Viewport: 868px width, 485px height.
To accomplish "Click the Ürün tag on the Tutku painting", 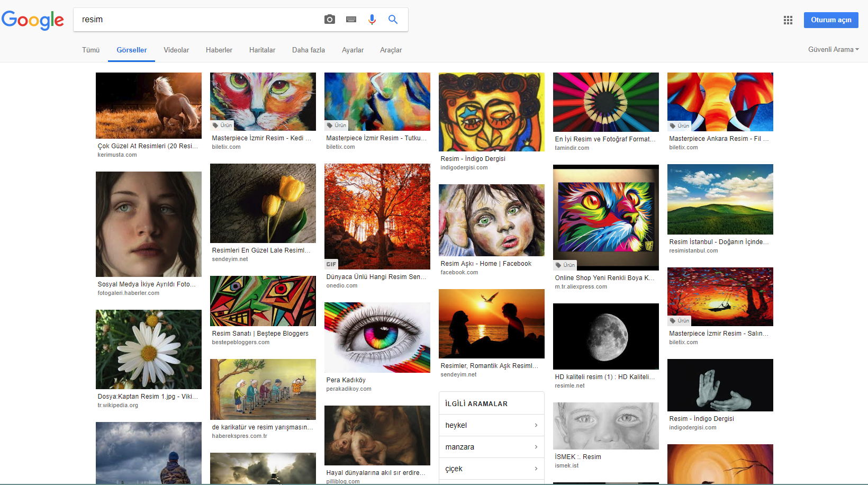I will coord(337,125).
